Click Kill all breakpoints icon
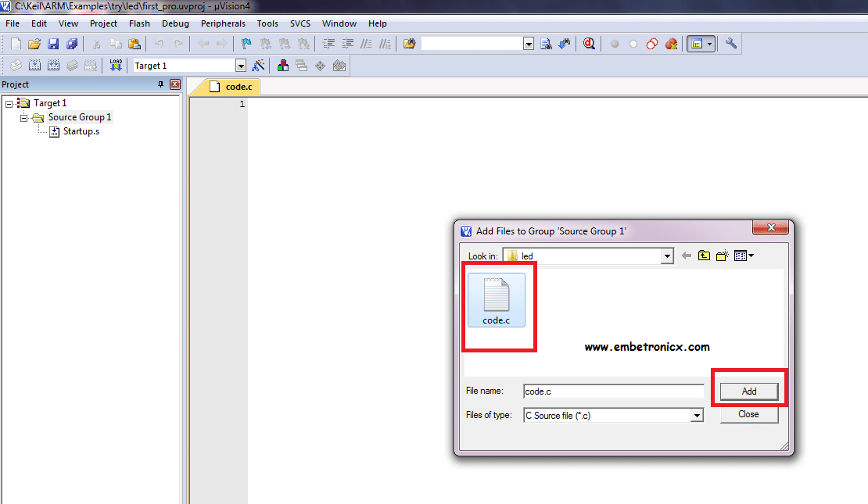 [671, 44]
